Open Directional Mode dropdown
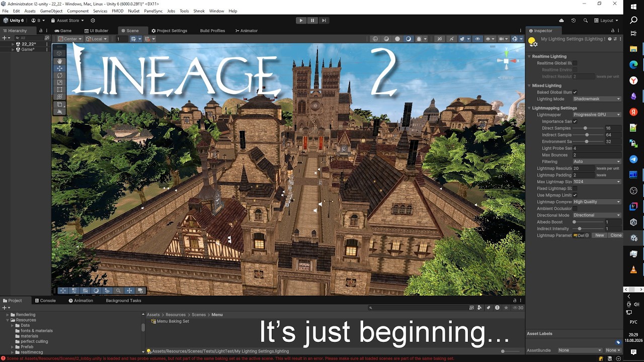The height and width of the screenshot is (362, 644). pos(597,215)
